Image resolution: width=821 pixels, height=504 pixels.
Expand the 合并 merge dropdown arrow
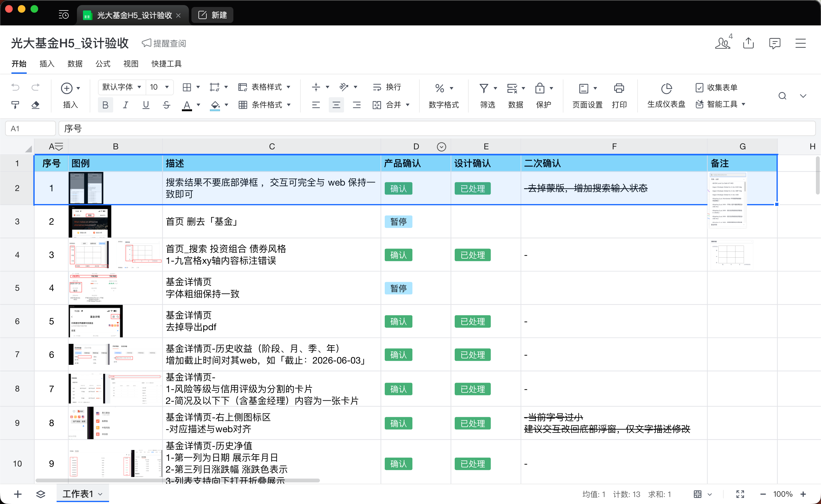(408, 105)
